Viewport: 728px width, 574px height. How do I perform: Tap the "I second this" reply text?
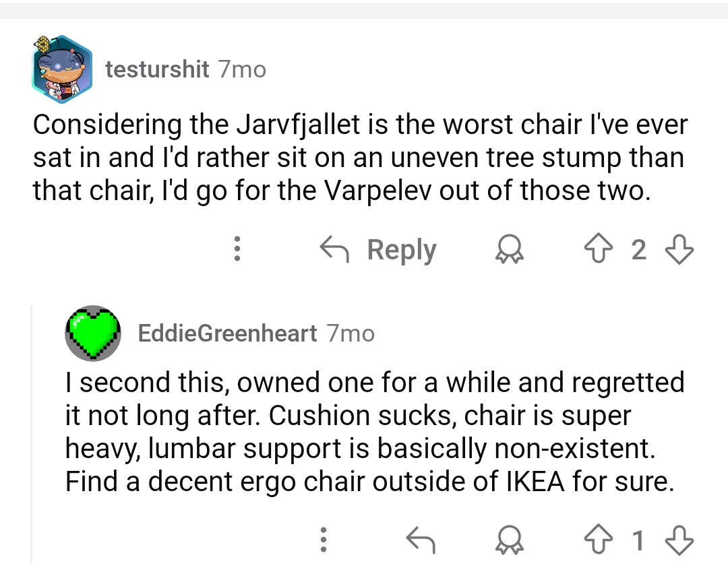[x=374, y=431]
